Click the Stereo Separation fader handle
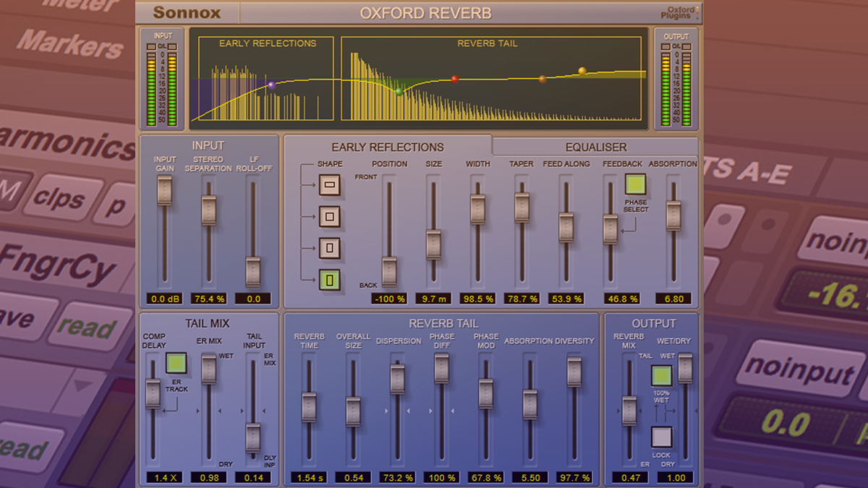868x488 pixels. point(209,210)
